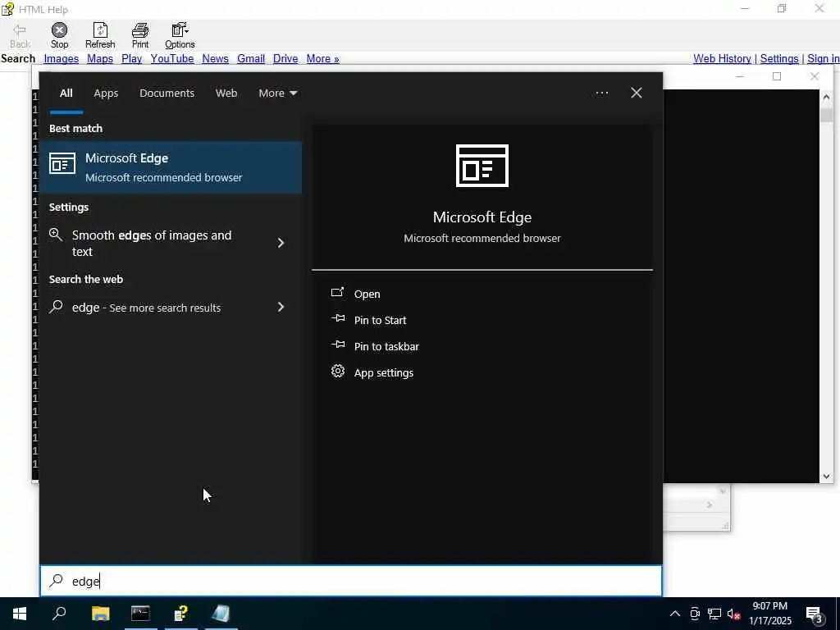
Task: Click the App settings gear icon
Action: [337, 372]
